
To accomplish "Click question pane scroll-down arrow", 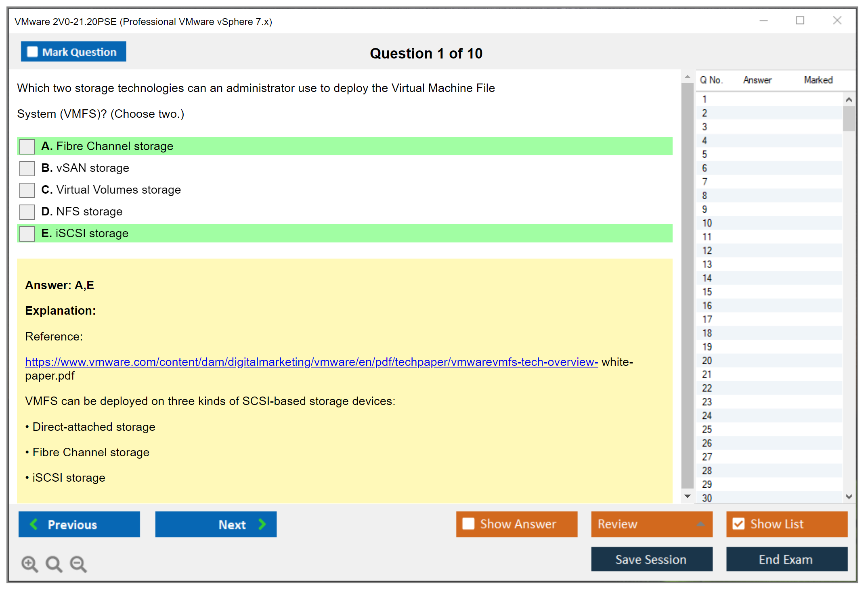I will (687, 496).
